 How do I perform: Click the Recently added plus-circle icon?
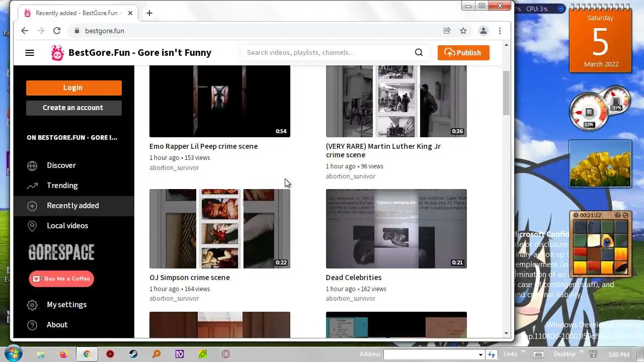click(x=32, y=206)
